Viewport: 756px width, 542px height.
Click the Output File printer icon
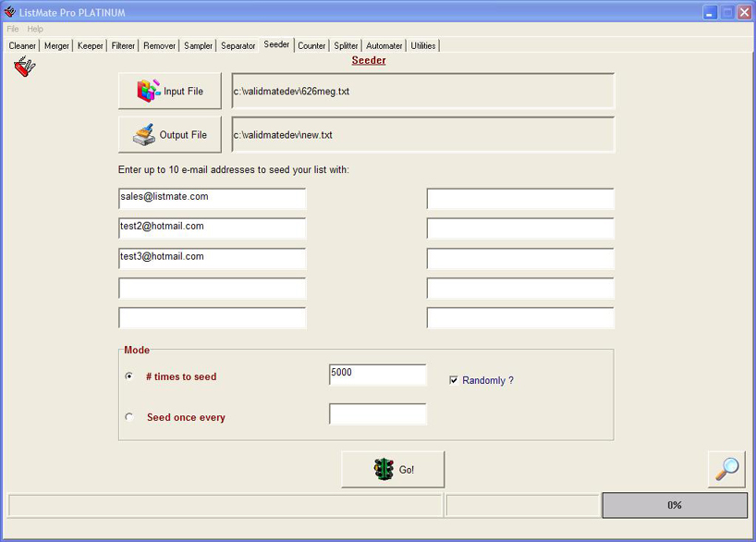point(144,135)
